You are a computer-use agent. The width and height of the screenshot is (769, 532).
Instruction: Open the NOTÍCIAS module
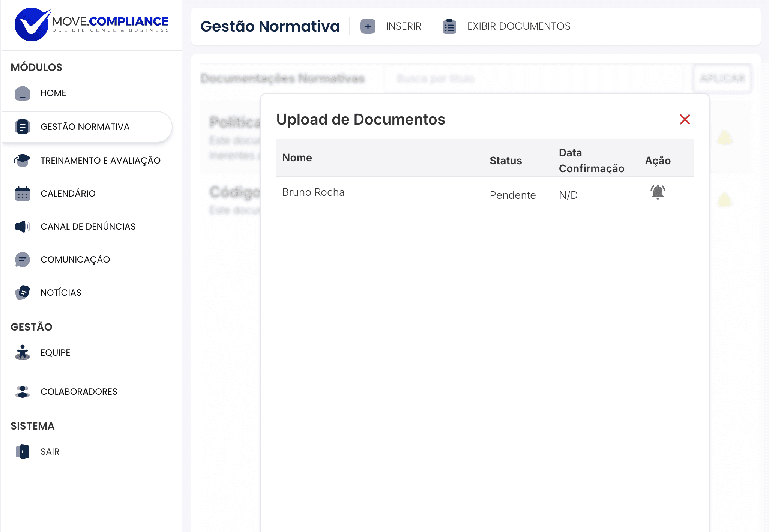[x=61, y=293]
